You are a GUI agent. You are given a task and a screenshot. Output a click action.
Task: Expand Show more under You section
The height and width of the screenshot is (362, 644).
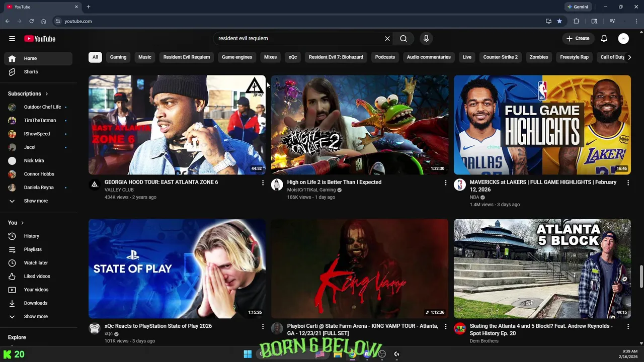(x=38, y=317)
